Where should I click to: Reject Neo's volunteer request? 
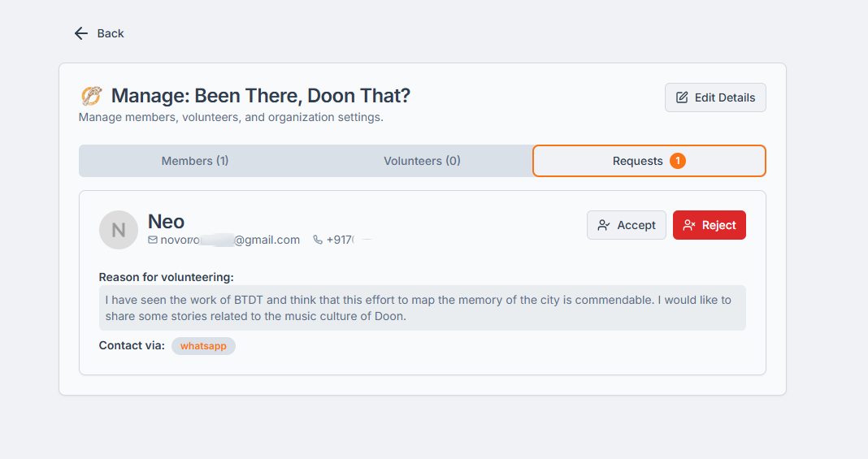tap(710, 225)
